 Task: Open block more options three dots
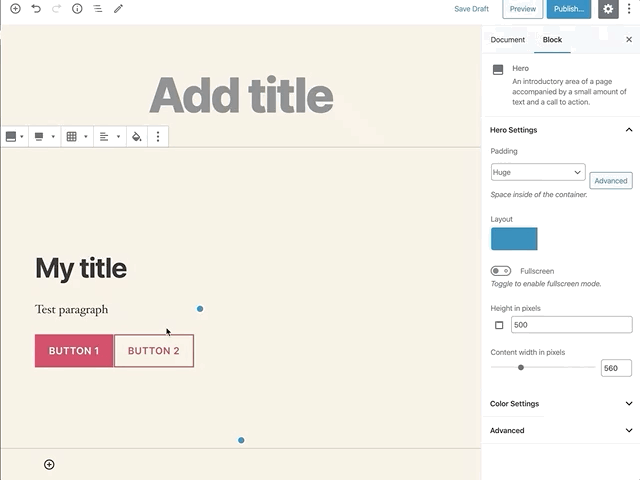click(158, 136)
